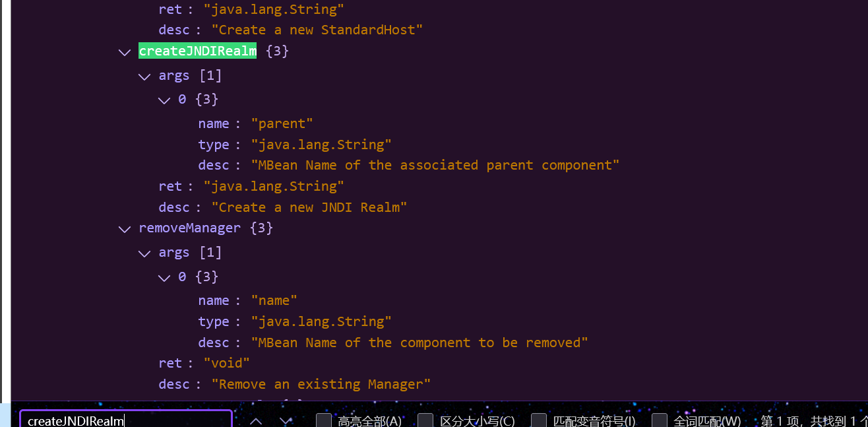Select the removeManager key label
The image size is (868, 427).
point(189,228)
